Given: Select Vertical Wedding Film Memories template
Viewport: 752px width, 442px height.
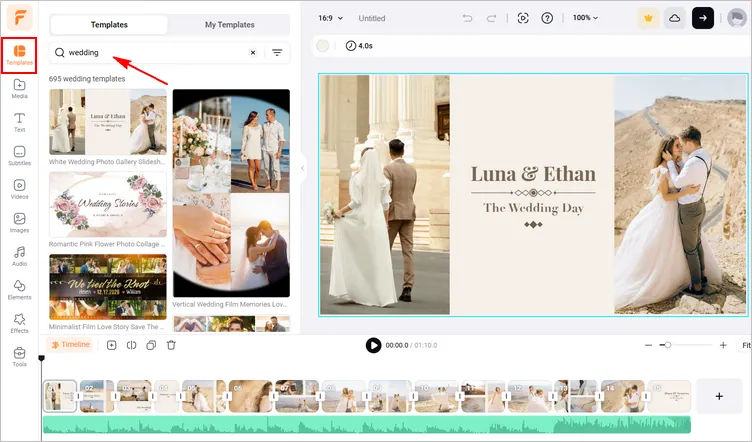Looking at the screenshot, I should point(231,193).
